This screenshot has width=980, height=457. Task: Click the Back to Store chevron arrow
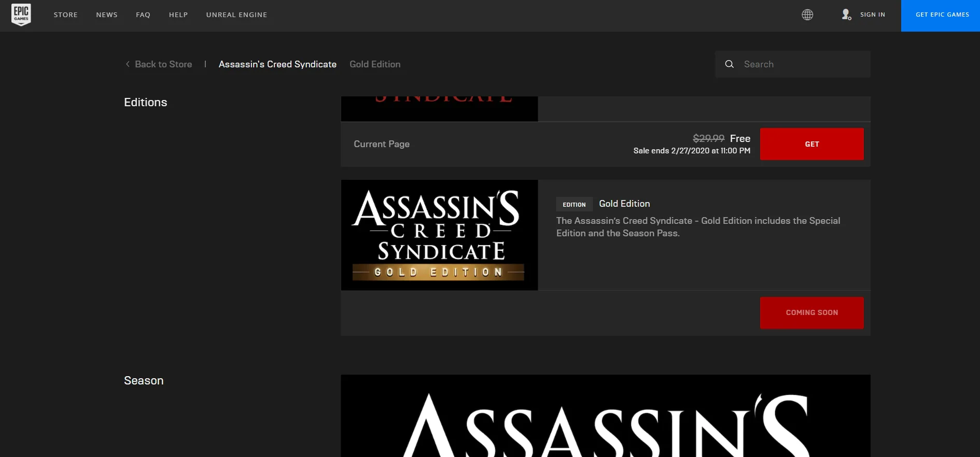pos(128,64)
